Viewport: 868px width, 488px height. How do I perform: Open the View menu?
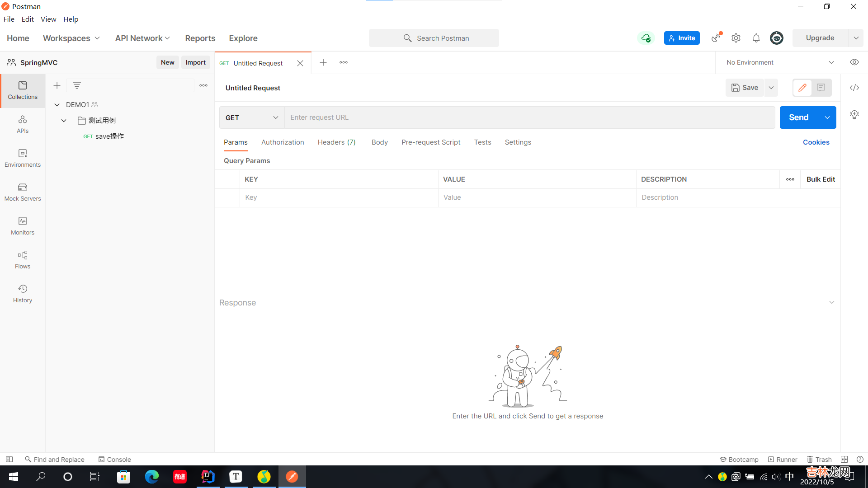point(48,19)
